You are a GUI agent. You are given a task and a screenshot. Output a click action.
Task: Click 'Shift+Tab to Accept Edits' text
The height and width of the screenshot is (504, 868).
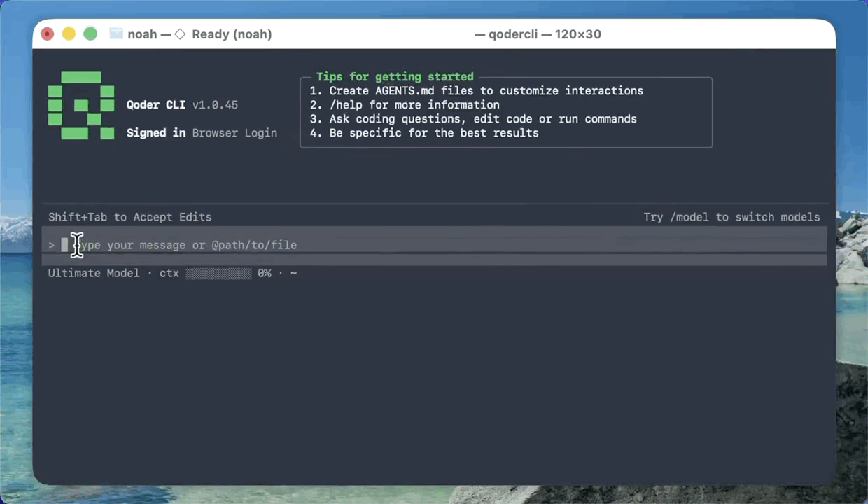pyautogui.click(x=129, y=217)
